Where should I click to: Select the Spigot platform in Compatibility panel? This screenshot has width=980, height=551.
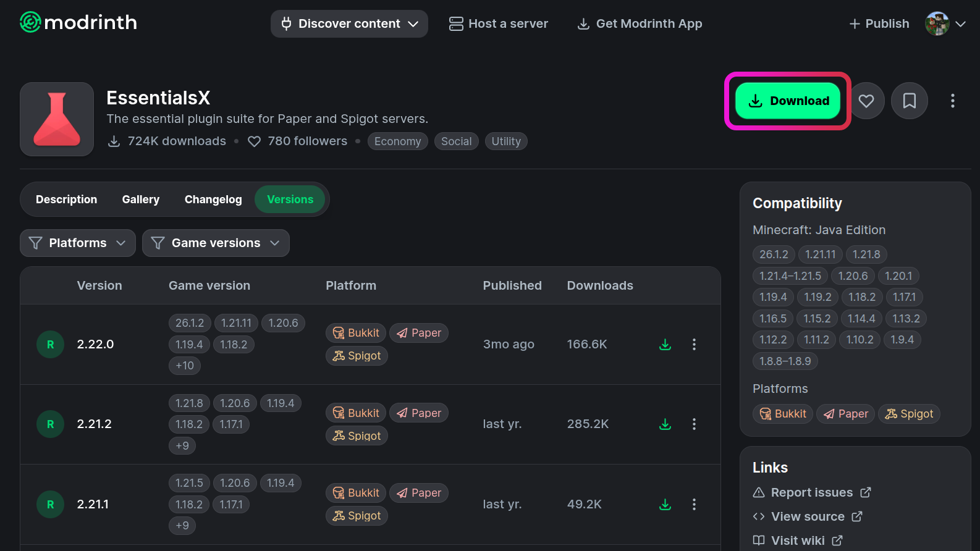(909, 414)
